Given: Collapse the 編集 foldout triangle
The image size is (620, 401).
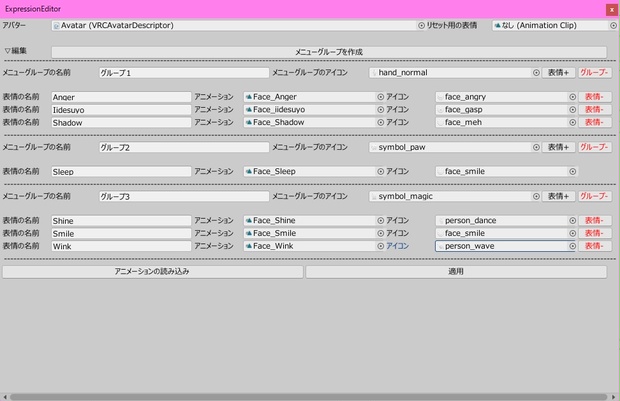Looking at the screenshot, I should pos(7,51).
